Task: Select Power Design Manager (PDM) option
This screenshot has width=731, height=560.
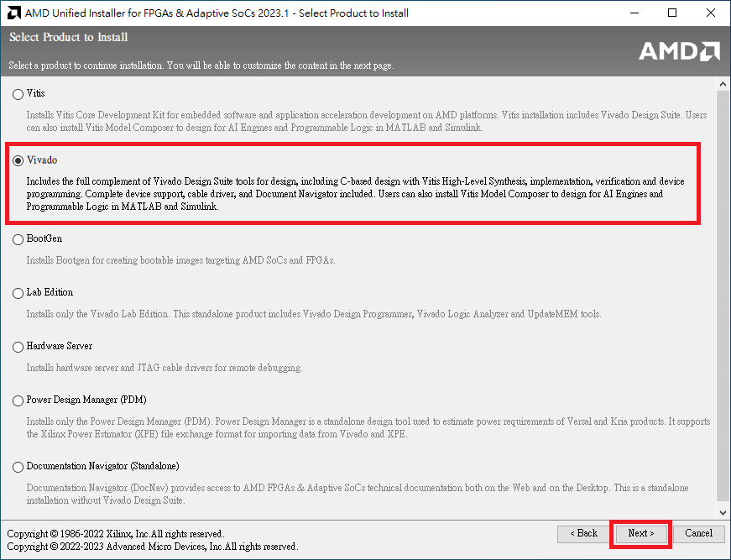Action: pos(18,400)
